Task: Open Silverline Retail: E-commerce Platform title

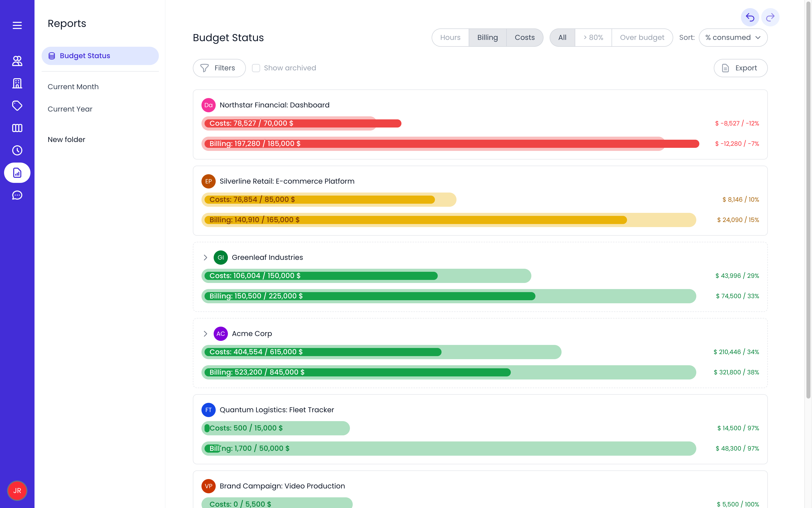Action: 287,181
